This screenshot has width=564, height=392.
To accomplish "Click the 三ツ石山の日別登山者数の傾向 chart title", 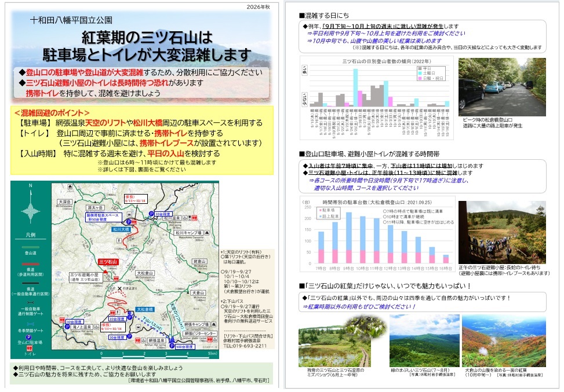I will 387,61.
